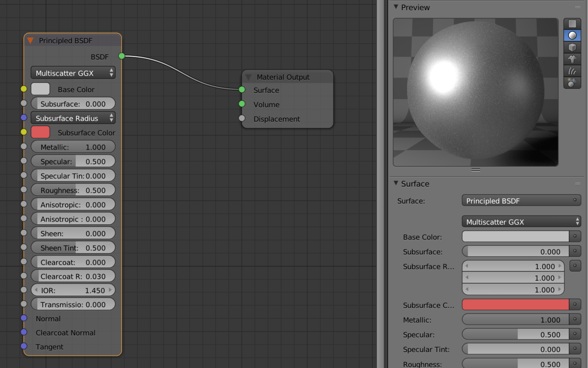The height and width of the screenshot is (368, 588).
Task: Click the Base Color node input socket
Action: 24,89
